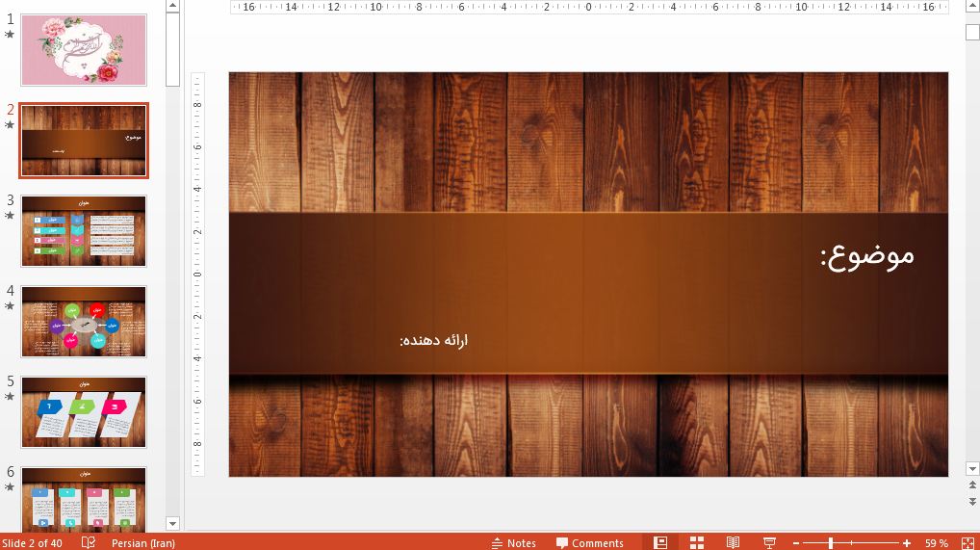Go to the next slide using double-arrow button

971,502
